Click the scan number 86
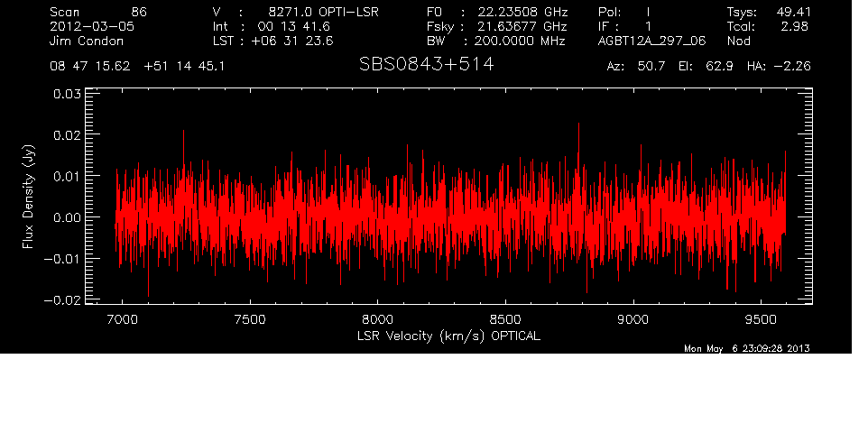The height and width of the screenshot is (442, 868). pos(139,12)
